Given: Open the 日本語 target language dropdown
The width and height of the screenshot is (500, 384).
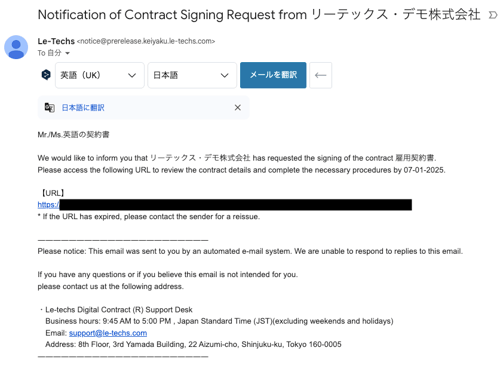Looking at the screenshot, I should pos(192,75).
